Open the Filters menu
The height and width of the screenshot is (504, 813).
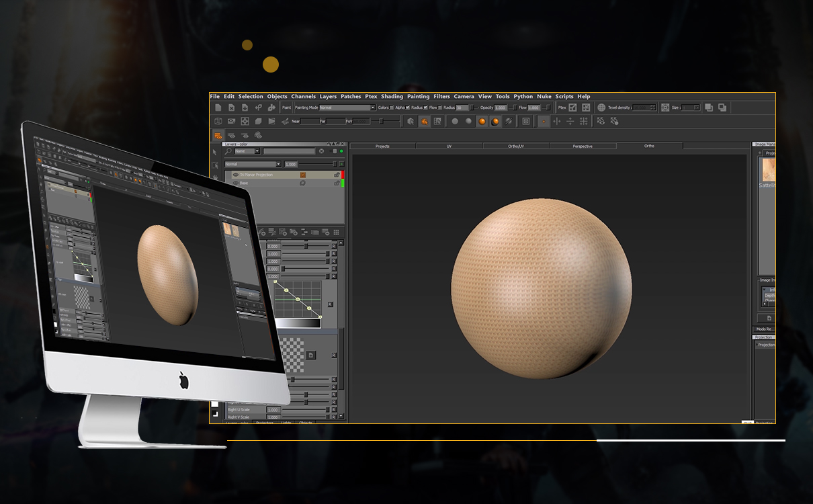(x=441, y=96)
